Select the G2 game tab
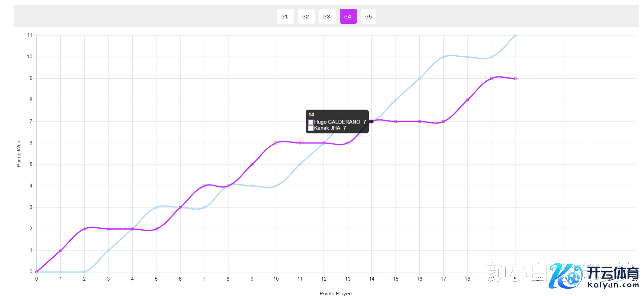Image resolution: width=644 pixels, height=296 pixels. tap(306, 16)
